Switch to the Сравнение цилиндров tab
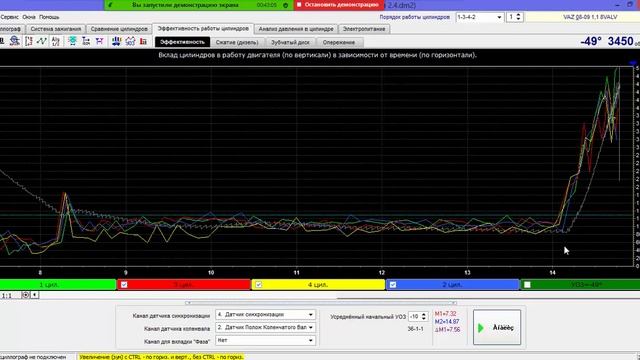640x360 pixels. [x=119, y=29]
